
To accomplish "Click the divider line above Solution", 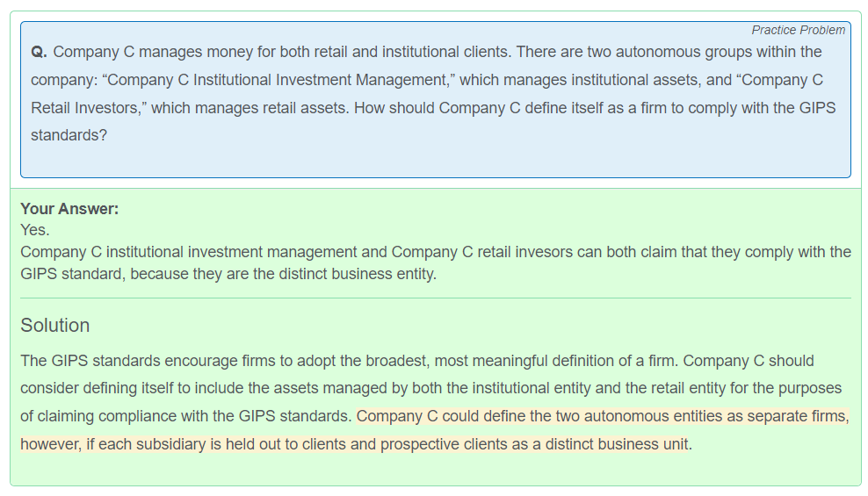I will pyautogui.click(x=436, y=298).
